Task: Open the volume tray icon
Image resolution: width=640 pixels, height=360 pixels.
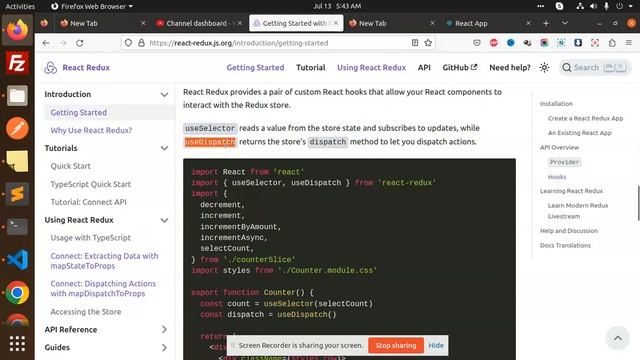Action: pos(593,6)
